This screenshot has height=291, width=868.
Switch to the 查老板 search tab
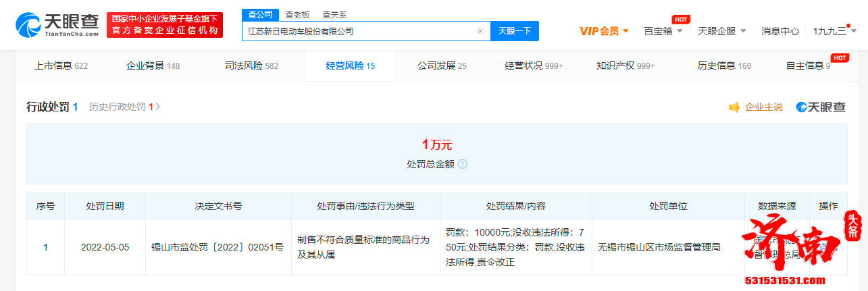298,14
